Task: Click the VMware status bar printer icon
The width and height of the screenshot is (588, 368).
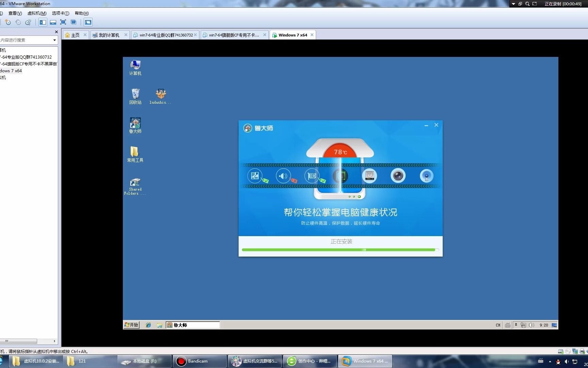Action: (x=582, y=351)
